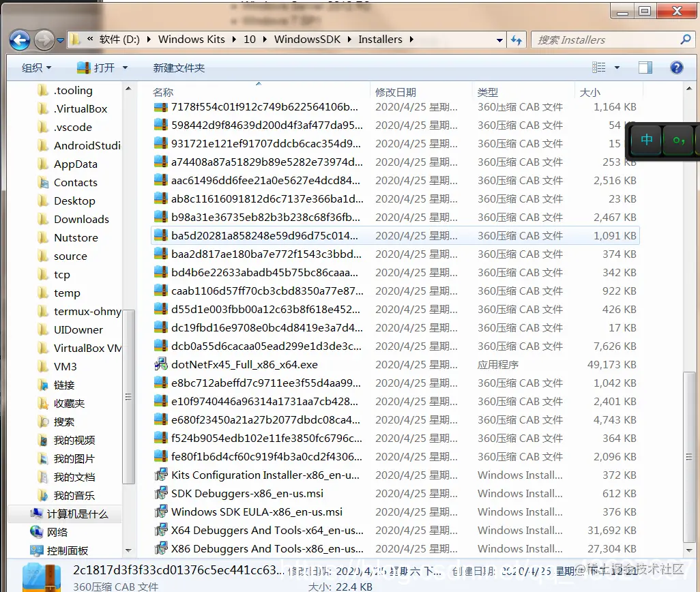The width and height of the screenshot is (700, 592).
Task: Select 软件 (D:) breadcrumb segment
Action: click(x=119, y=40)
